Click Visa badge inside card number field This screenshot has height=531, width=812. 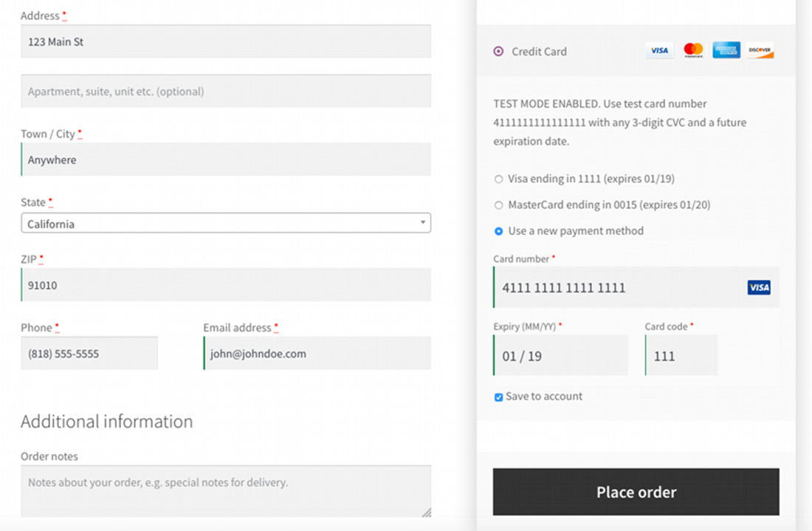[758, 288]
